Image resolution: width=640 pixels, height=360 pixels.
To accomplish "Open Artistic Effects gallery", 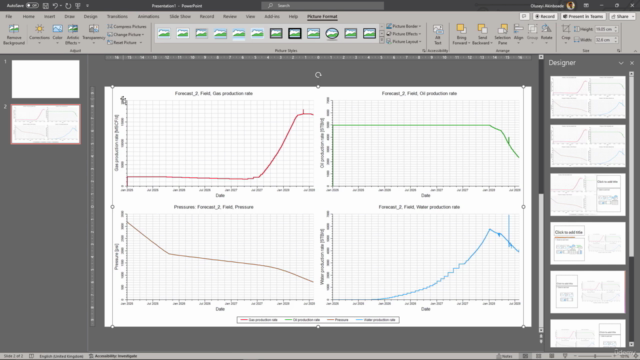I will [x=73, y=34].
